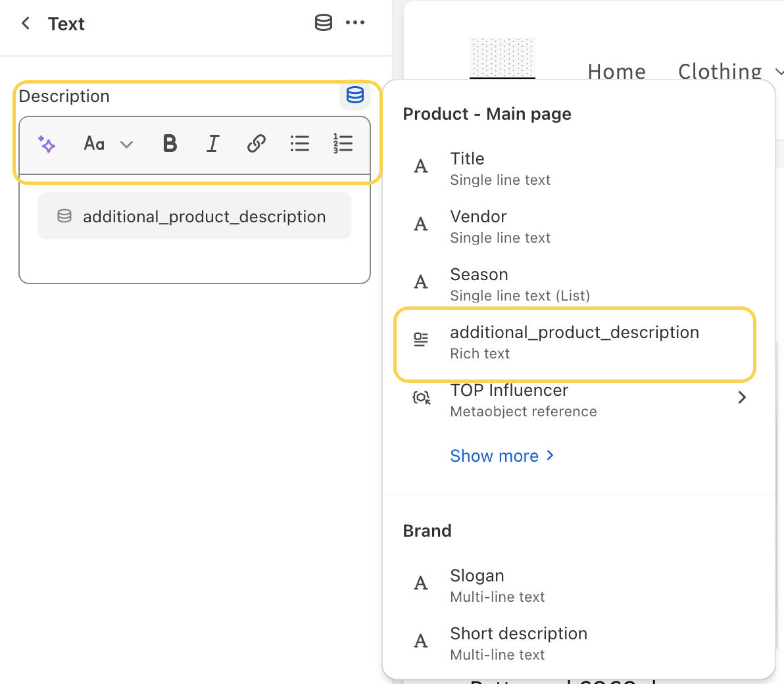Screen dimensions: 784x684
Task: Apply bulleted list formatting
Action: pyautogui.click(x=299, y=143)
